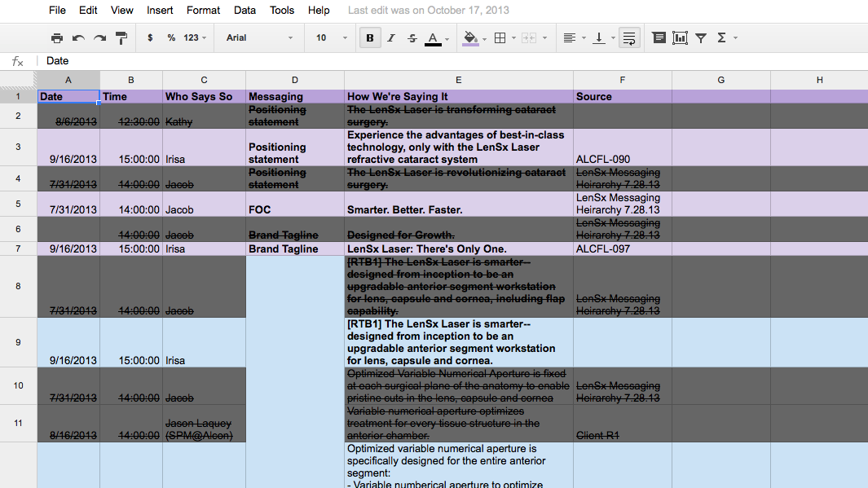868x488 pixels.
Task: Select row 3 header
Action: coord(18,147)
